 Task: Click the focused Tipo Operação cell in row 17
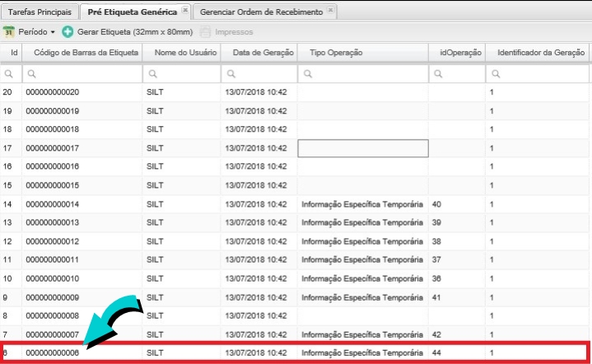(363, 148)
